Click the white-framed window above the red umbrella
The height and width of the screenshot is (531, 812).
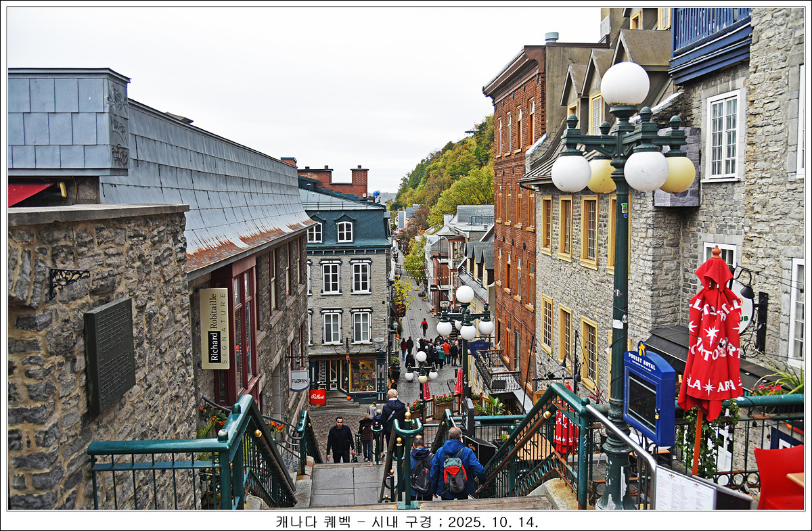pyautogui.click(x=723, y=136)
